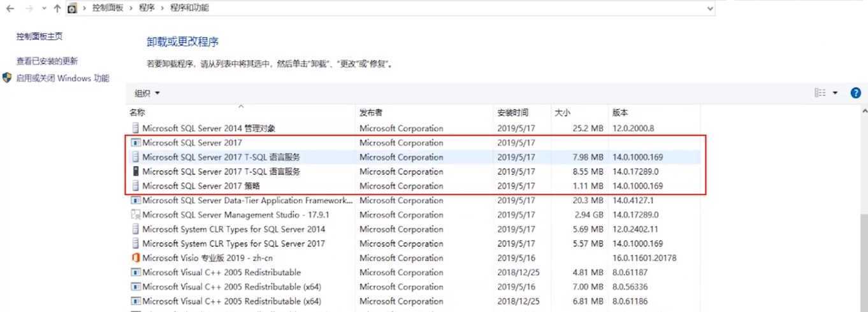Select Microsoft SQL Server 2014 管理对象

click(x=209, y=128)
